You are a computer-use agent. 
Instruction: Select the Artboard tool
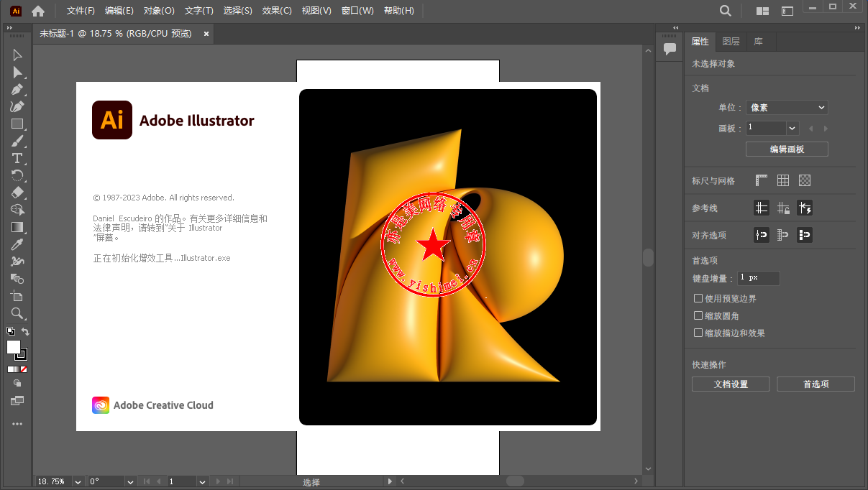pyautogui.click(x=17, y=296)
